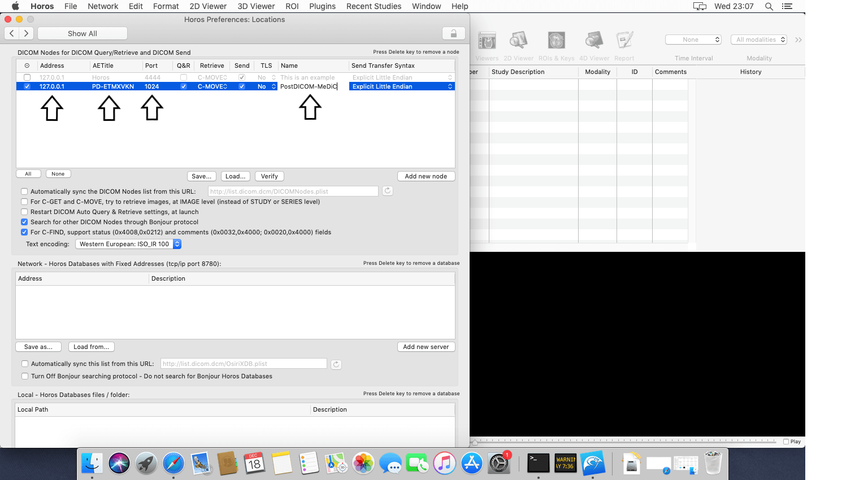Navigate back with the left arrow button
The height and width of the screenshot is (480, 868).
click(x=12, y=33)
